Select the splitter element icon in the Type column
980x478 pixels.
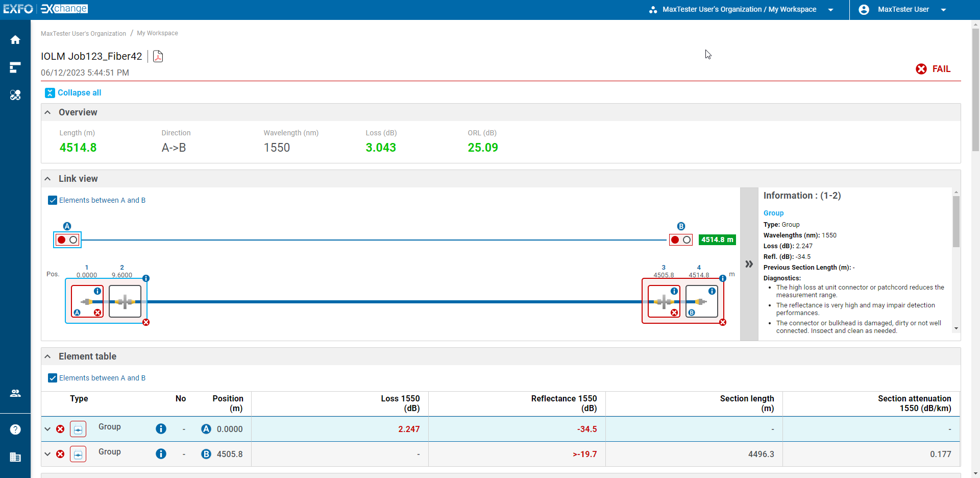(x=78, y=429)
